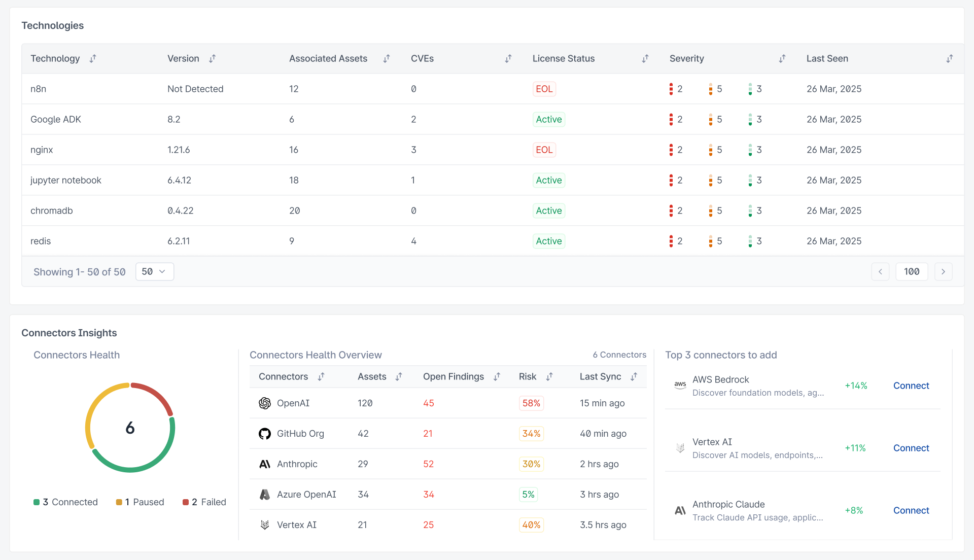Click the AWS Bedrock aws logo
Screen dimensions: 974x560
[680, 385]
